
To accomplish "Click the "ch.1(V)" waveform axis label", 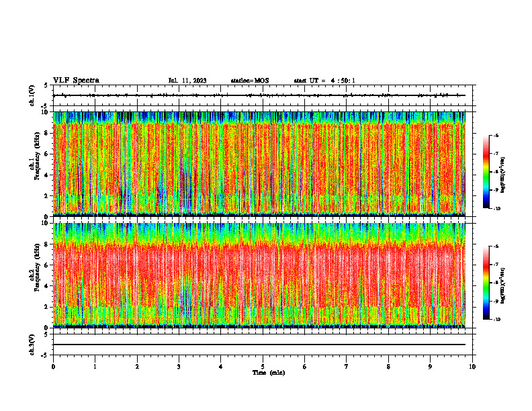I will pyautogui.click(x=32, y=95).
